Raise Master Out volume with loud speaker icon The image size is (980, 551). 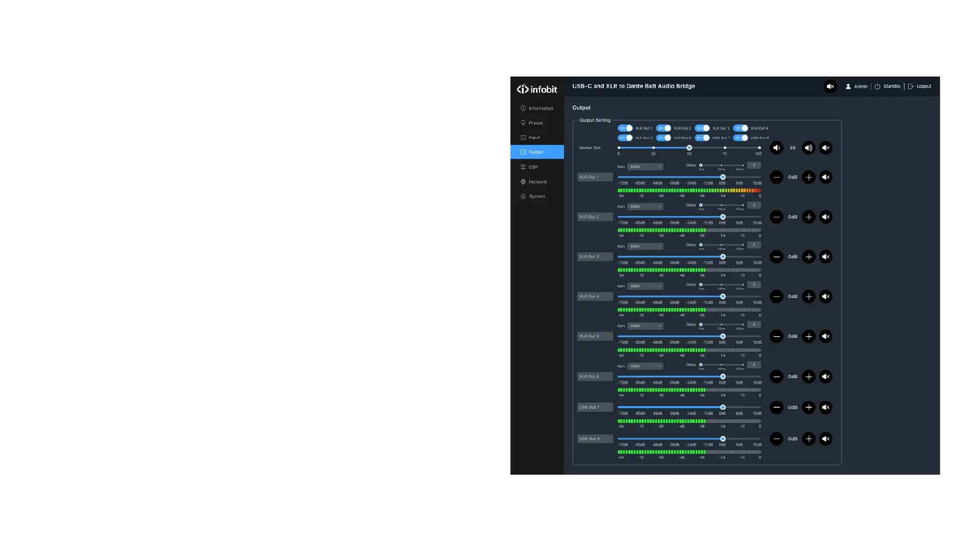pyautogui.click(x=808, y=148)
